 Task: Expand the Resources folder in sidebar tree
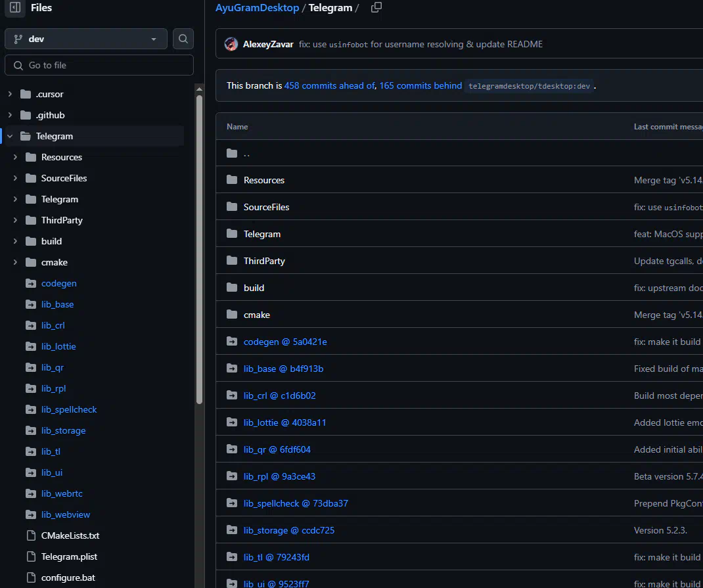click(x=15, y=157)
